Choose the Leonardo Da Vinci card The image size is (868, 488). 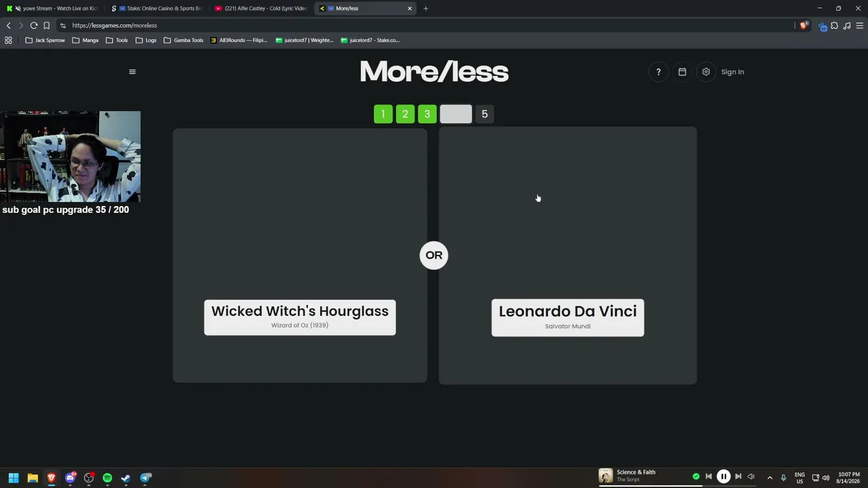568,255
